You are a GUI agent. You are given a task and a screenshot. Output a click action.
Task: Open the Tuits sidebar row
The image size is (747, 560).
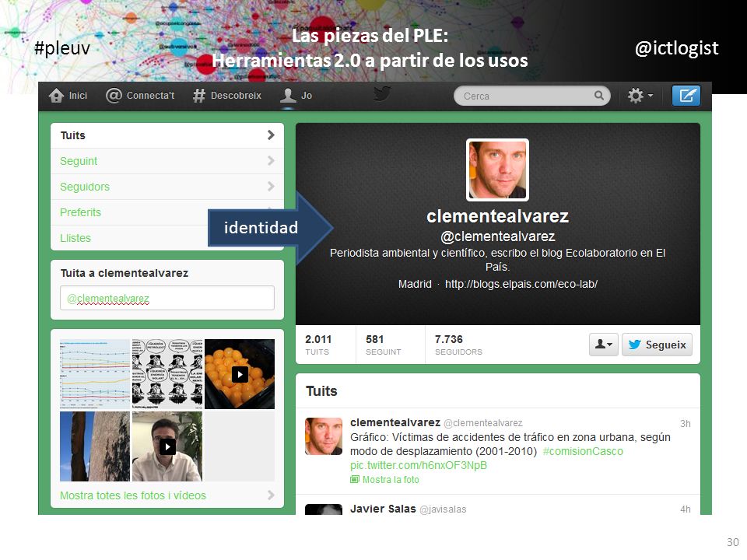coord(167,135)
